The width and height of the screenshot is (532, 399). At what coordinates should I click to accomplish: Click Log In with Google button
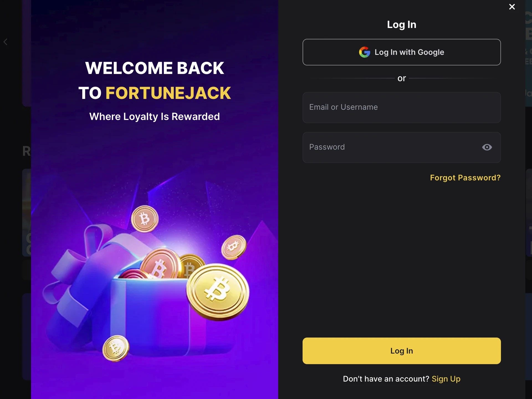point(401,52)
